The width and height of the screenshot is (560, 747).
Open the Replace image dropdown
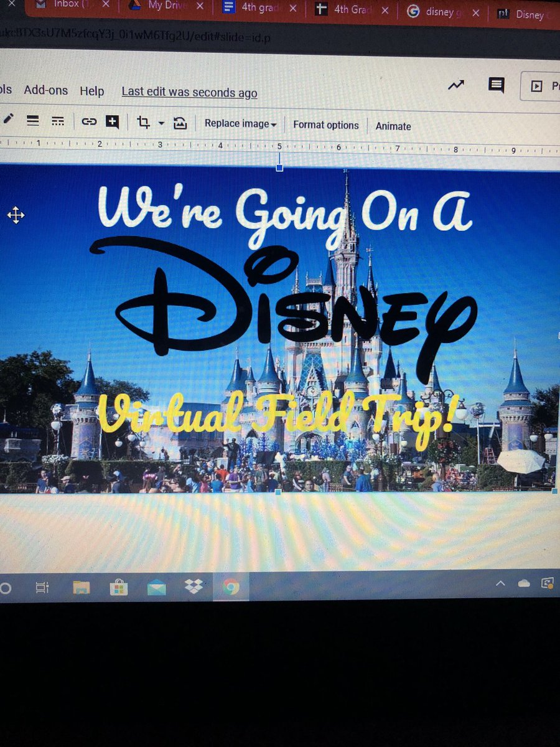click(x=240, y=124)
